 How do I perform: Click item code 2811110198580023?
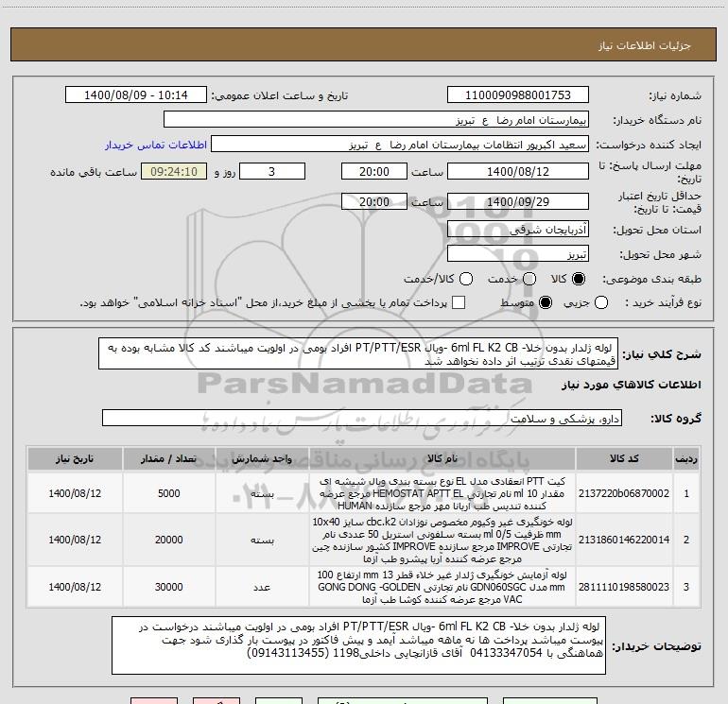pos(624,587)
